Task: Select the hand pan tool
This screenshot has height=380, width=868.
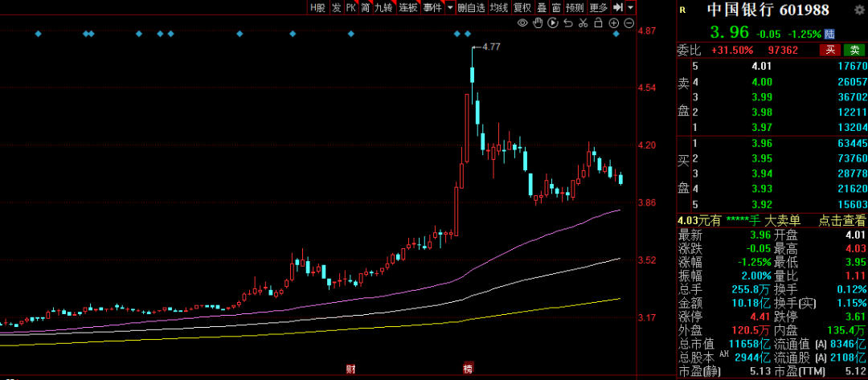Action: 537,22
